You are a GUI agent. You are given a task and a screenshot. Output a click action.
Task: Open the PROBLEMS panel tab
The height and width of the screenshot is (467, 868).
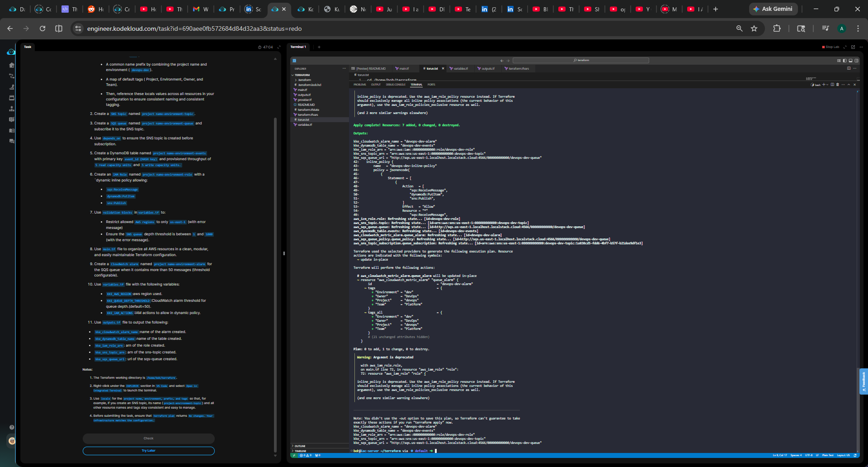[359, 85]
